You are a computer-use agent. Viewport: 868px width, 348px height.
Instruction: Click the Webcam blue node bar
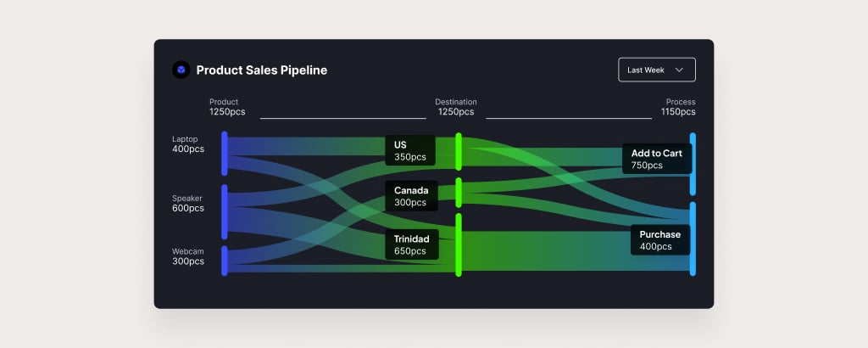pos(224,261)
